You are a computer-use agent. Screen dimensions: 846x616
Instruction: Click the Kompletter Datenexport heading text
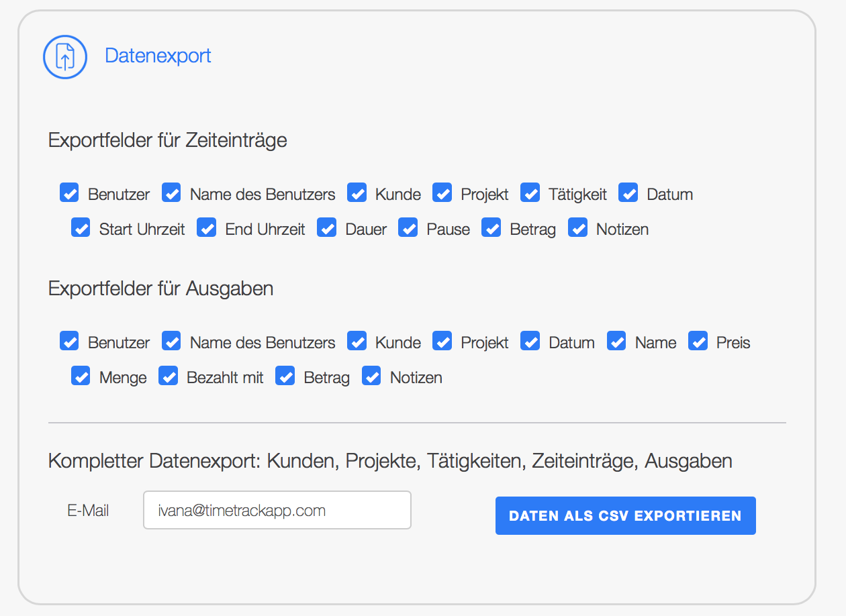pyautogui.click(x=390, y=461)
